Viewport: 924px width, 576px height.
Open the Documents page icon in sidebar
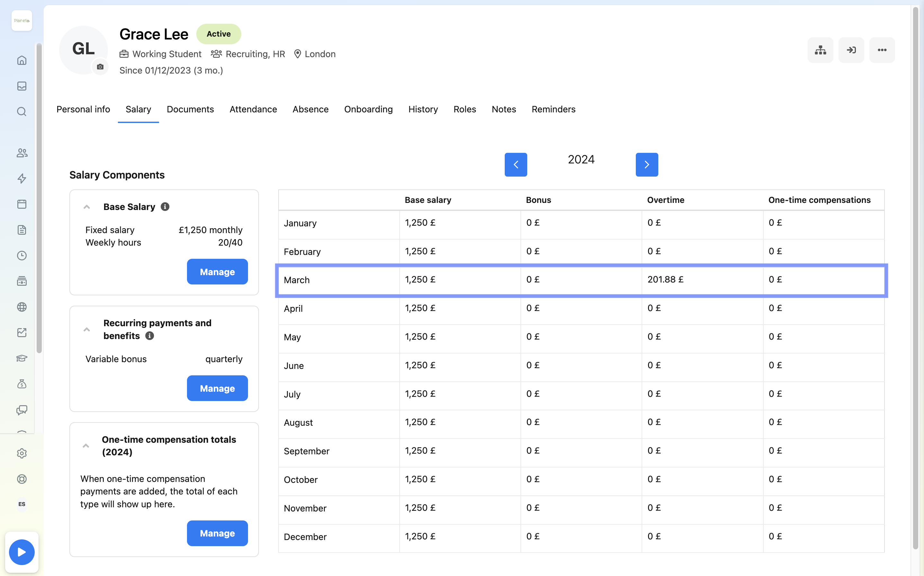point(22,230)
